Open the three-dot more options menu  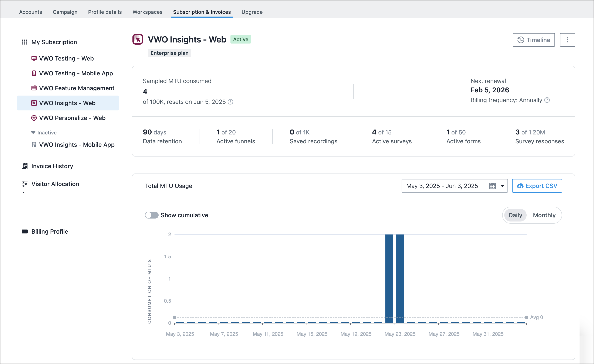click(x=567, y=40)
